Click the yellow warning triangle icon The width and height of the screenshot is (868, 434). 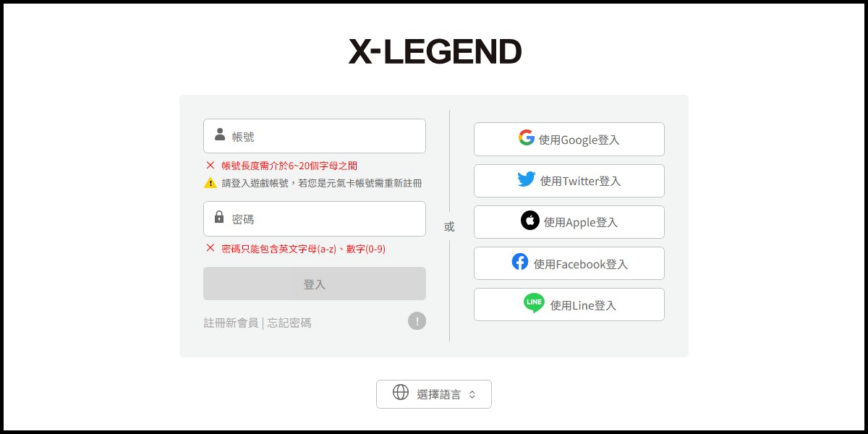210,183
